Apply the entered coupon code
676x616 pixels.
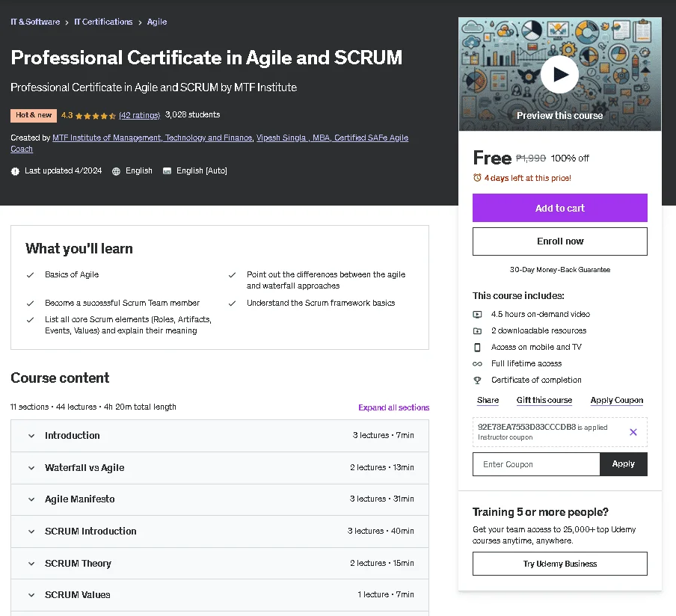[x=624, y=463]
